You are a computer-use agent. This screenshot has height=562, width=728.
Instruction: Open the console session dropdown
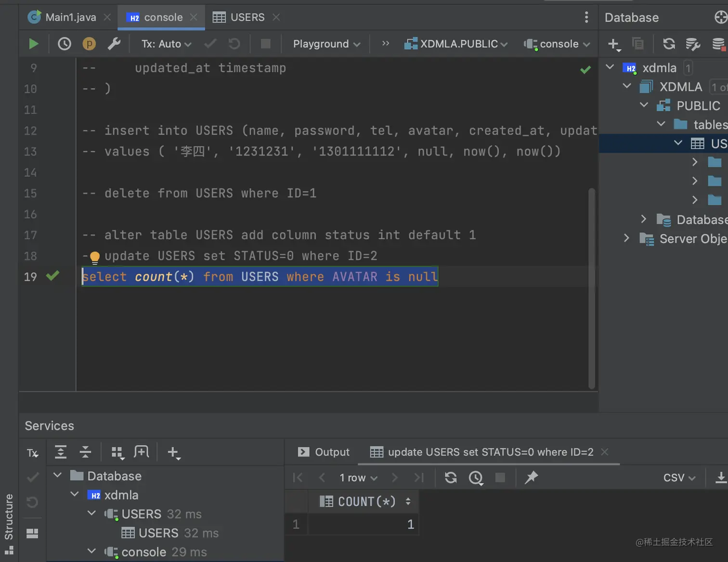tap(557, 44)
